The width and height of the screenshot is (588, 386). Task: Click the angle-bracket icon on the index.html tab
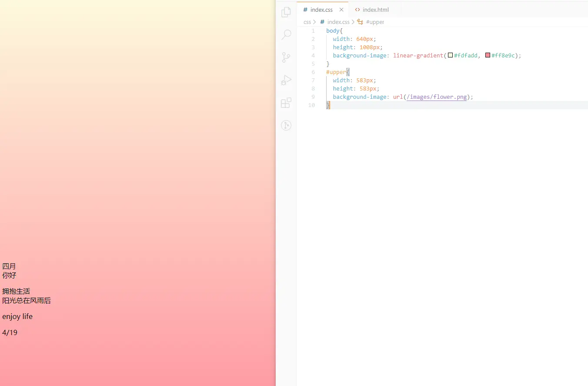(357, 10)
